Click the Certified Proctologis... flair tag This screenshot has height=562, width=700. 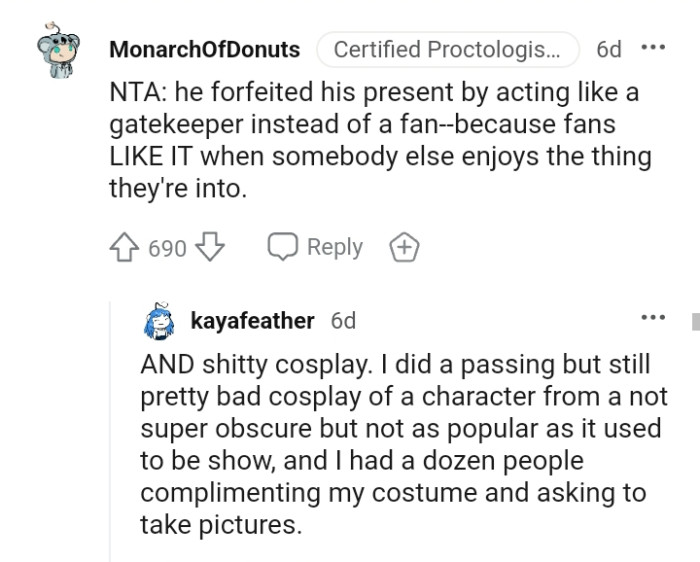pyautogui.click(x=447, y=49)
